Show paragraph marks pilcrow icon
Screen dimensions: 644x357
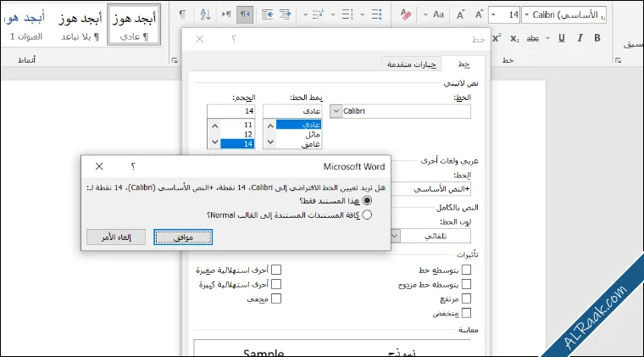click(x=183, y=14)
